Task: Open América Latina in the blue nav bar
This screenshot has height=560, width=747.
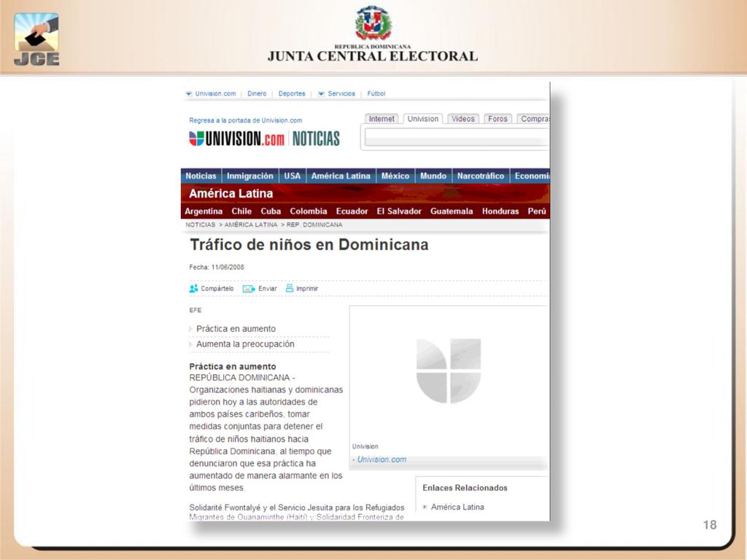Action: 341,176
